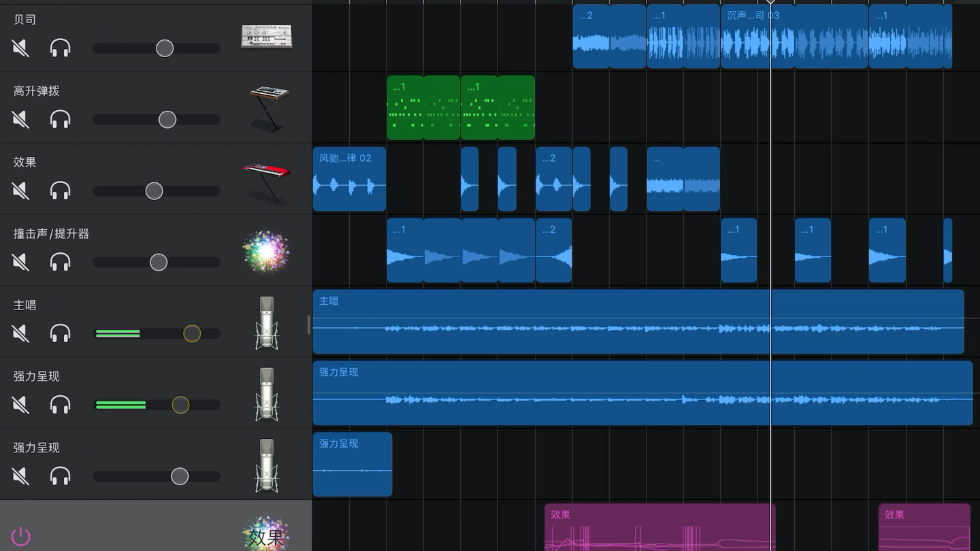The width and height of the screenshot is (980, 551).
Task: Open the 高升弹拨 keyboard stand instrument icon
Action: click(x=268, y=109)
